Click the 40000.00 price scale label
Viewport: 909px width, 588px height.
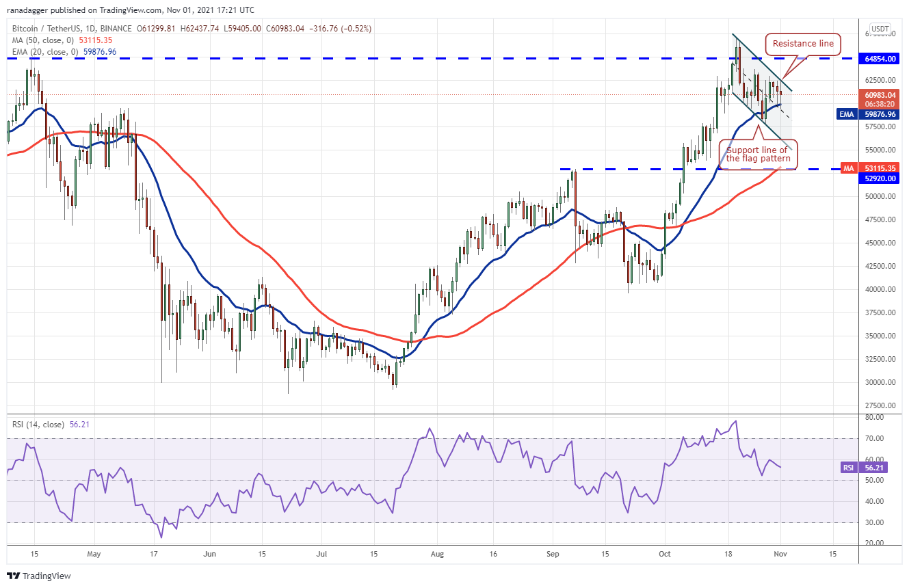(x=880, y=289)
